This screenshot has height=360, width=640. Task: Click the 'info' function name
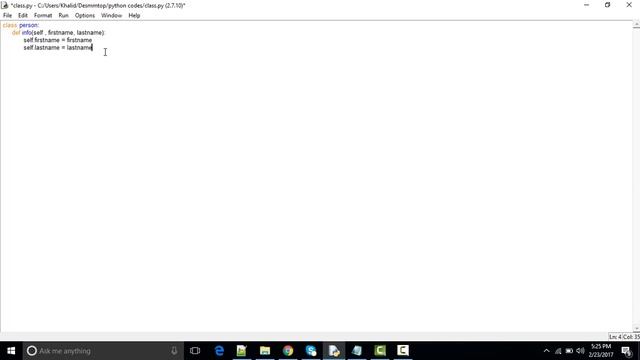pos(27,33)
